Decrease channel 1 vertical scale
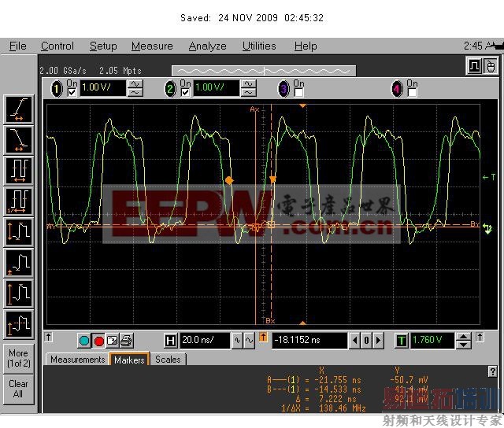Image resolution: width=504 pixels, height=428 pixels. coord(135,93)
